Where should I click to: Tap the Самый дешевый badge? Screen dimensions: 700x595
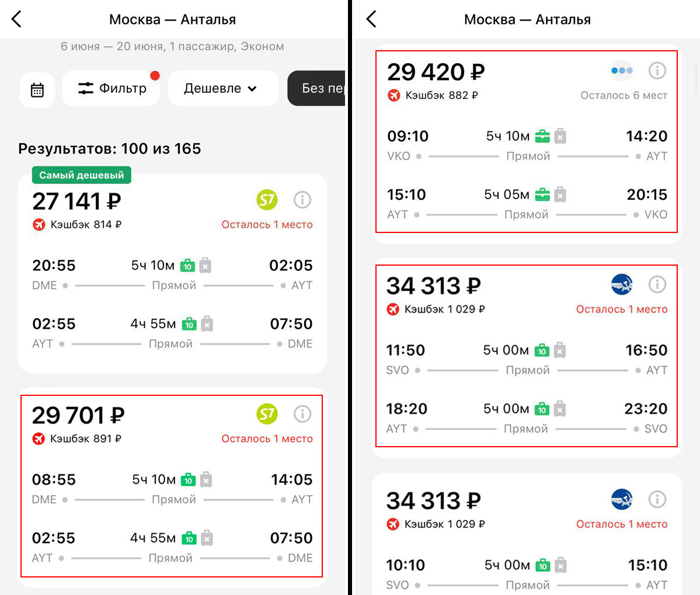(81, 175)
